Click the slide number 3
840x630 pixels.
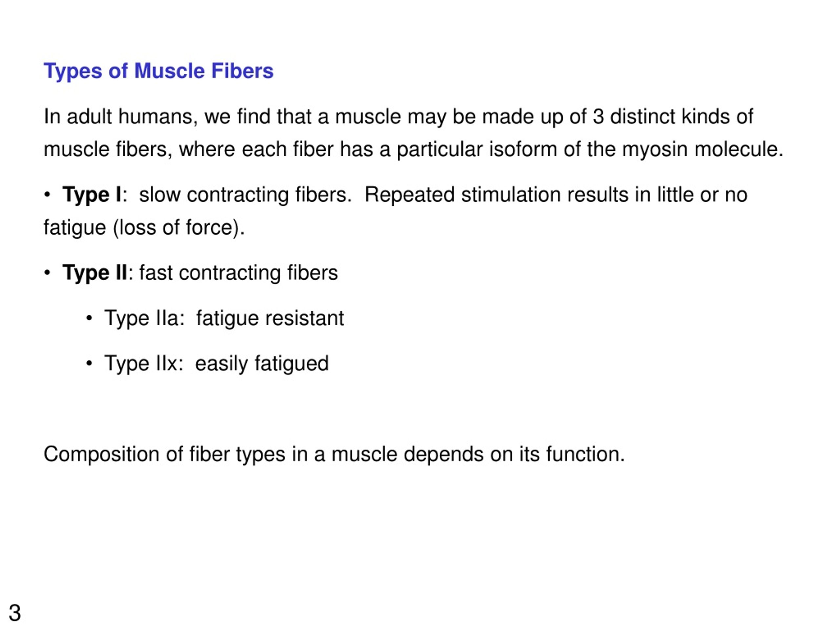[x=15, y=613]
